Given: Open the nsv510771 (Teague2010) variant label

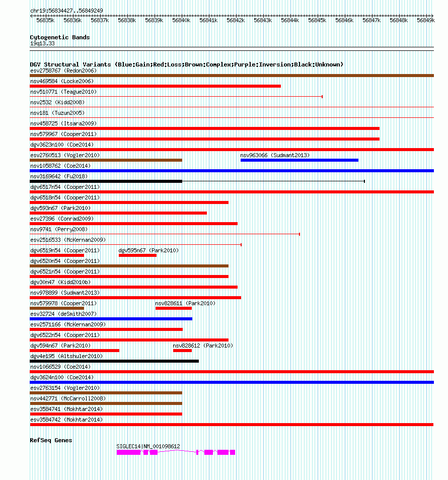Looking at the screenshot, I should 63,92.
